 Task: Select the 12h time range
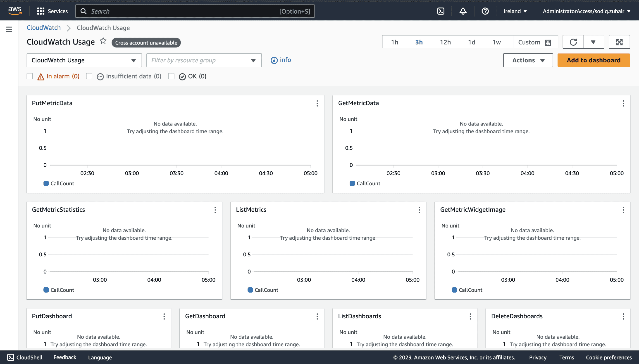445,42
